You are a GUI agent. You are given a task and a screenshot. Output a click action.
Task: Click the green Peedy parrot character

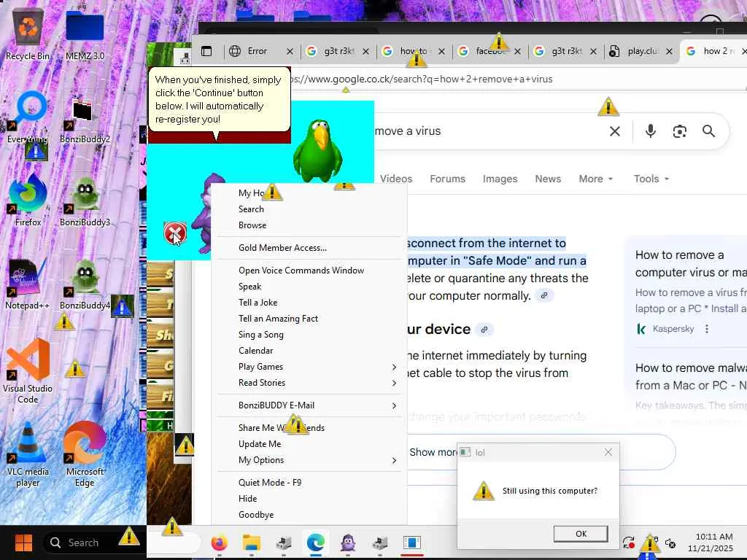tap(318, 151)
